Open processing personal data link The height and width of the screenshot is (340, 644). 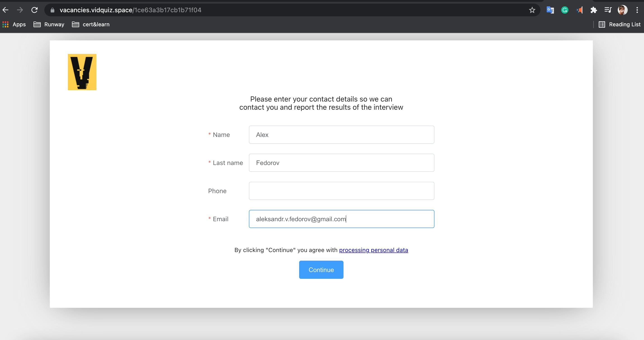coord(374,250)
